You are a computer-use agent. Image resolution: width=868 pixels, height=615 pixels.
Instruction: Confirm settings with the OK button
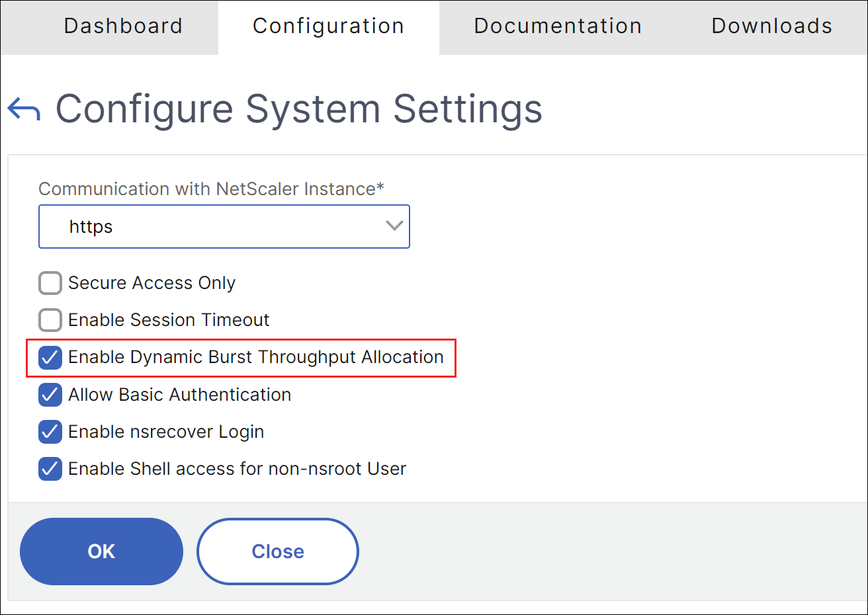101,552
